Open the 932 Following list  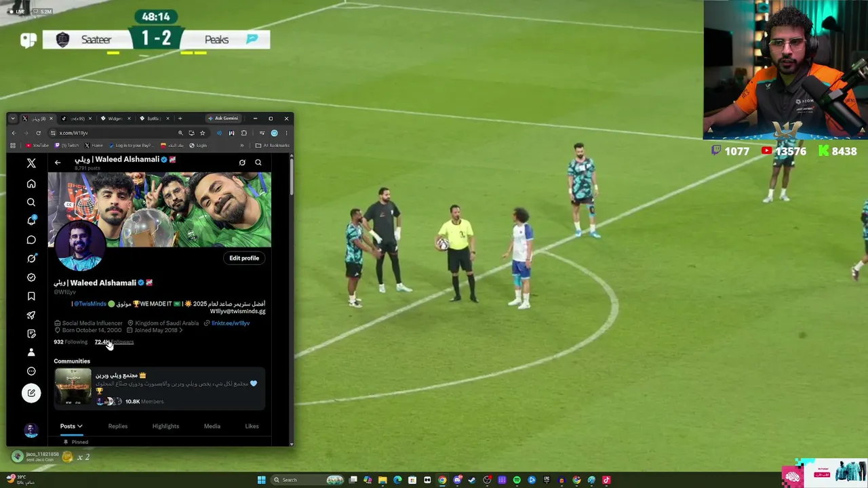pyautogui.click(x=71, y=342)
